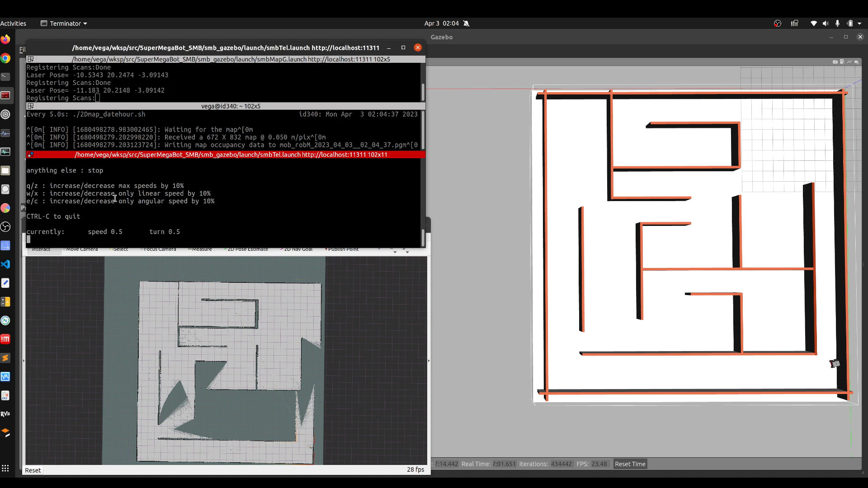Open terminal pane grid menu for smbMapG
The height and width of the screenshot is (488, 868).
click(30, 59)
